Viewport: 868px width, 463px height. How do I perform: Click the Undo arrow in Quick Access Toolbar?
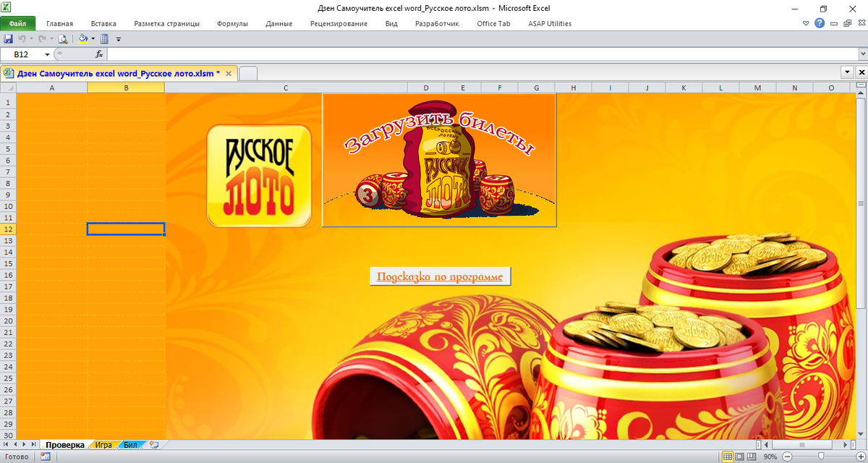point(22,38)
